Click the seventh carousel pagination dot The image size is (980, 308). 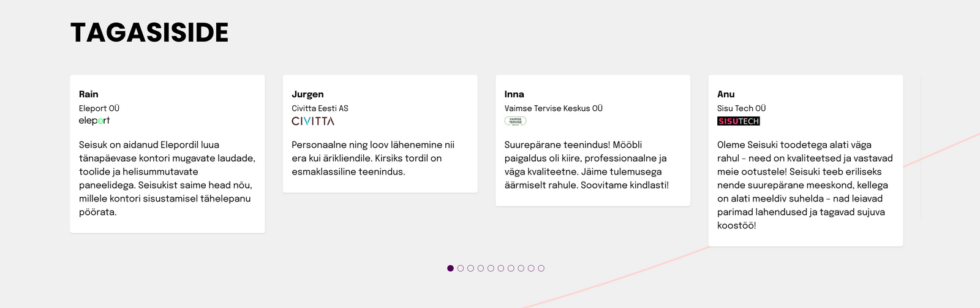(x=511, y=268)
